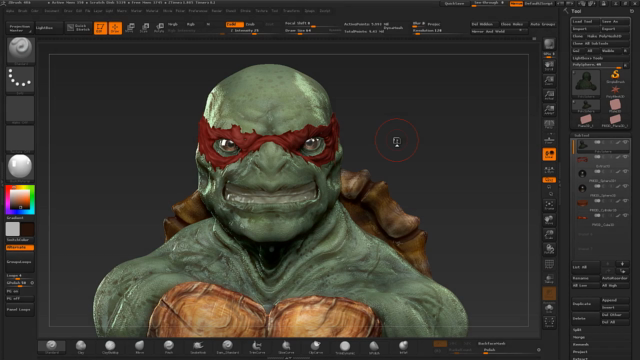
Task: Select the SliceCurve brush
Action: [286, 347]
